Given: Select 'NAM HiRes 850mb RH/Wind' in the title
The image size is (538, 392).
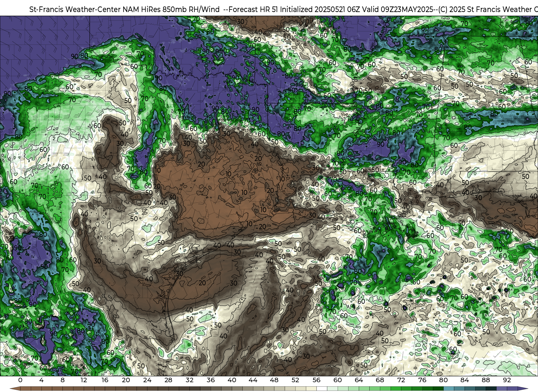Looking at the screenshot, I should point(171,10).
